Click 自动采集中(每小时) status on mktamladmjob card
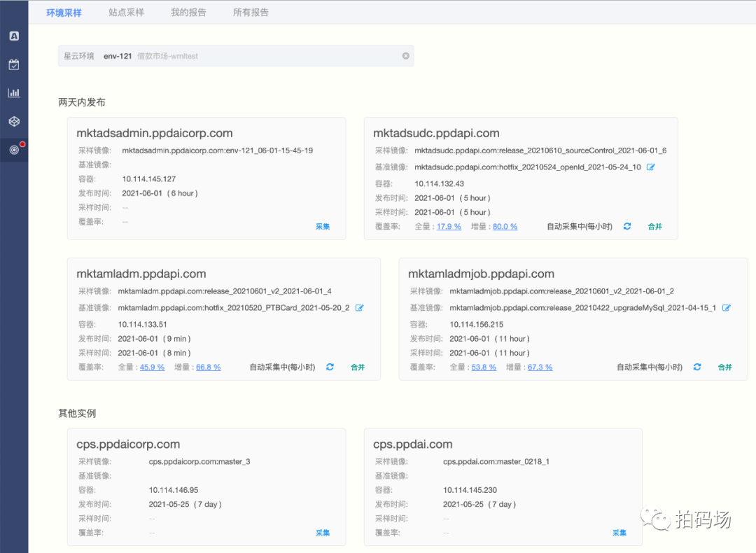This screenshot has height=553, width=756. click(x=650, y=367)
